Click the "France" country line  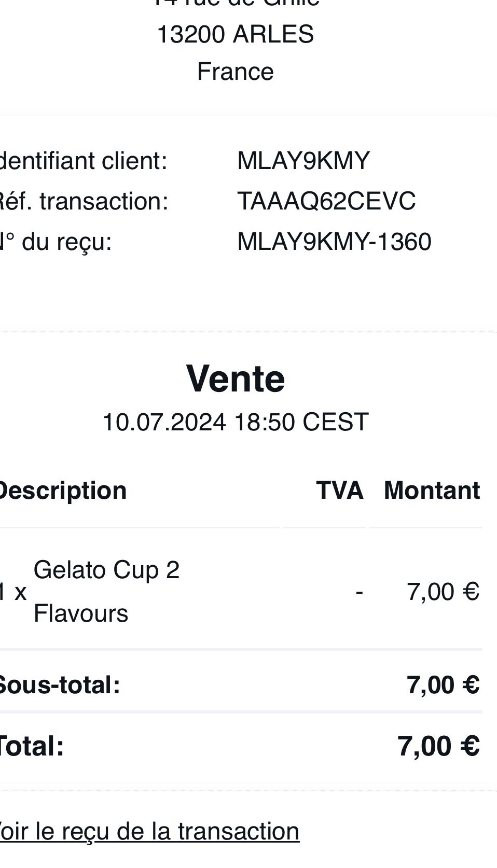[x=235, y=72]
